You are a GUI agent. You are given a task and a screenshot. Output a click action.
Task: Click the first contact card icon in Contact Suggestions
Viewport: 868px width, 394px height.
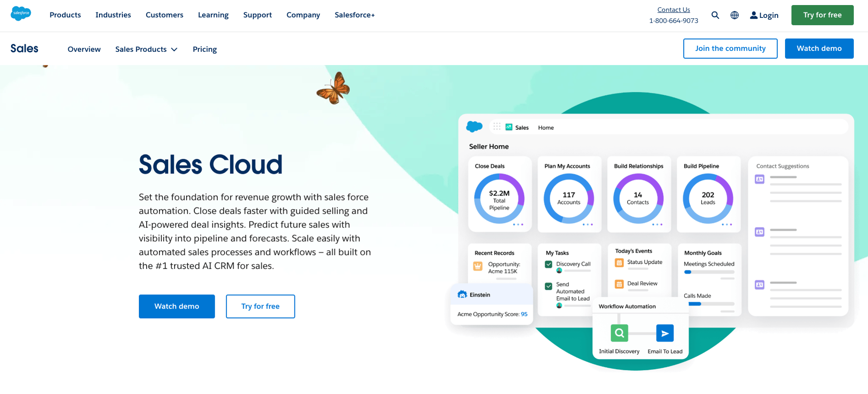(760, 179)
